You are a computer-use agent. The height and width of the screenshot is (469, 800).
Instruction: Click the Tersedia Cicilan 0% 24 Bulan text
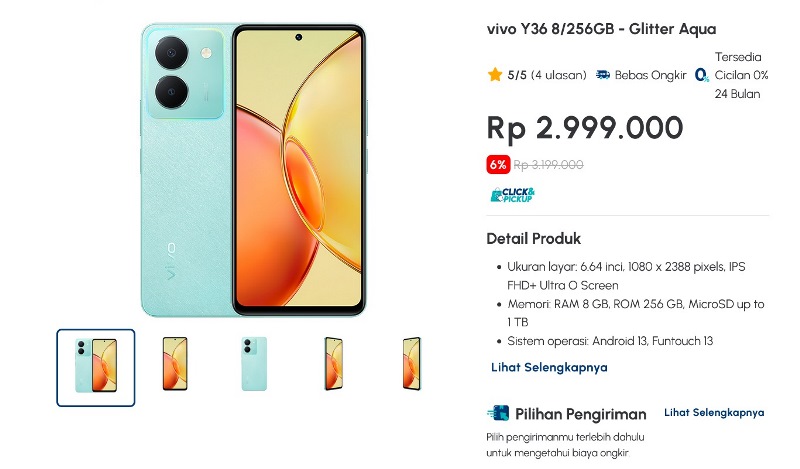741,75
